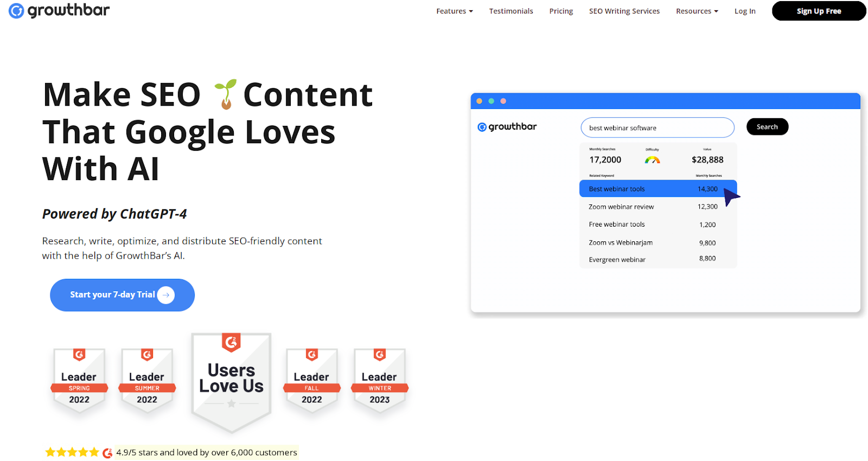The width and height of the screenshot is (868, 461).
Task: Click the Search button in demo window
Action: [767, 127]
